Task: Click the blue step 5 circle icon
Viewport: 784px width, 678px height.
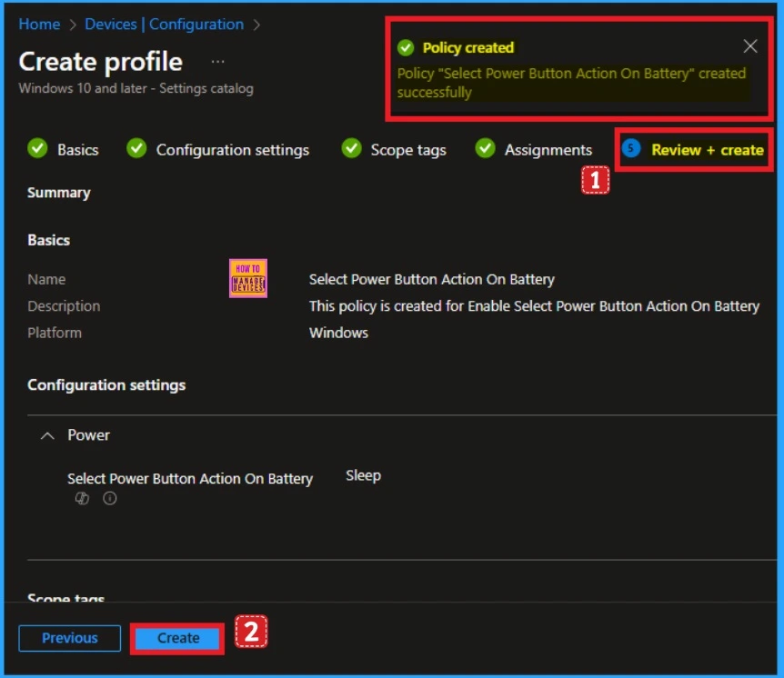Action: 631,148
